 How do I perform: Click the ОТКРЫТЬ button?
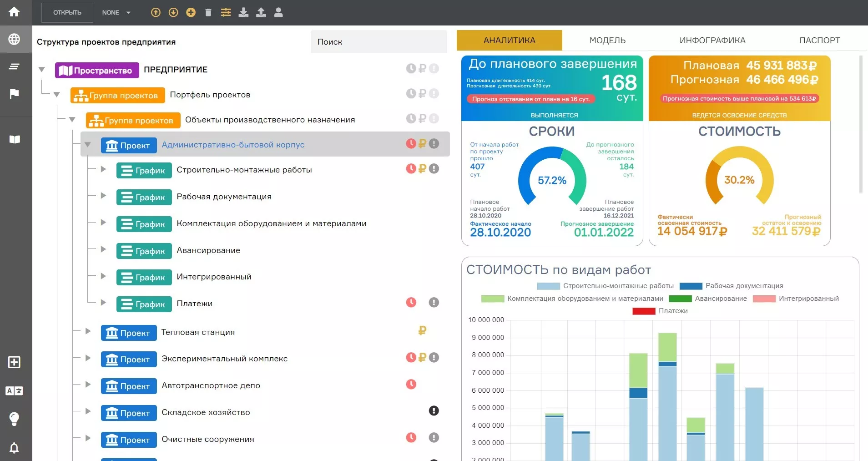(67, 13)
